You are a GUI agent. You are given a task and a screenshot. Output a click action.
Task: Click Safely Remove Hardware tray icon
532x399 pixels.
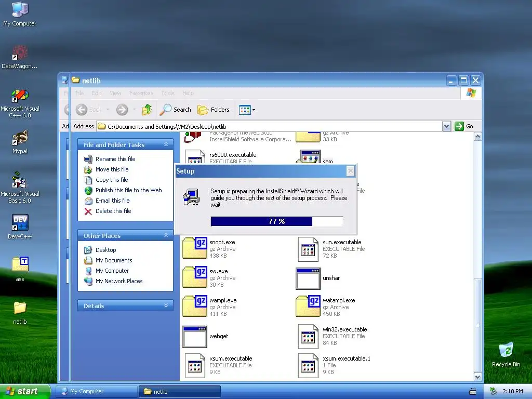pyautogui.click(x=494, y=392)
